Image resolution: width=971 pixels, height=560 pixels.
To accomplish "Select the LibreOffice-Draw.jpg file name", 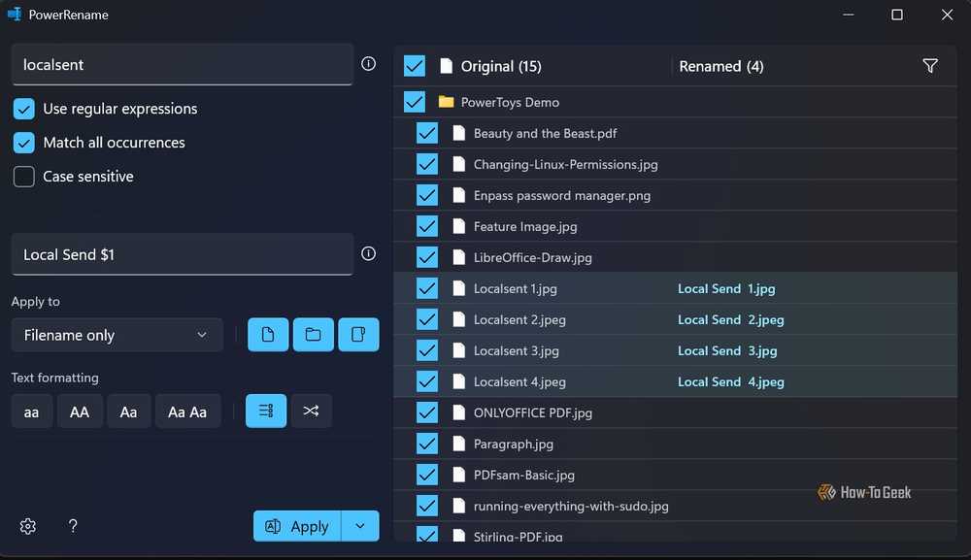I will [532, 257].
